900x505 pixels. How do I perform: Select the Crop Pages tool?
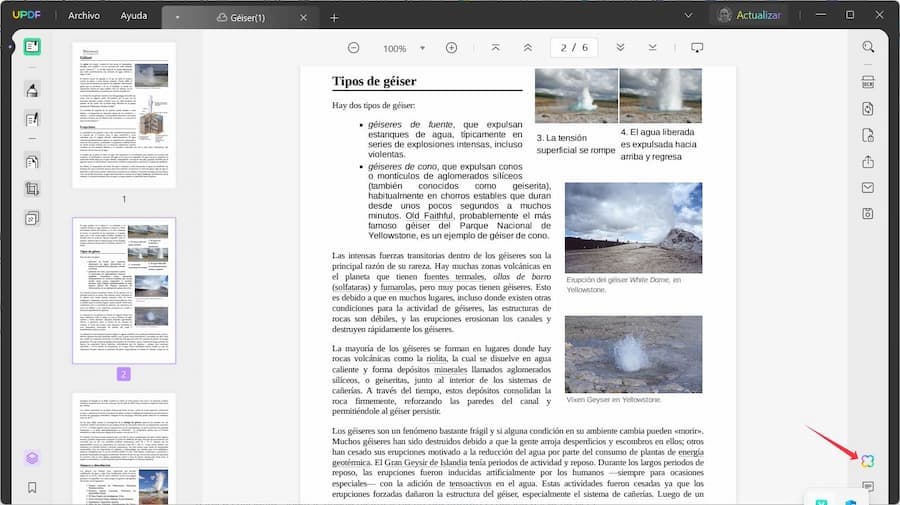point(32,189)
